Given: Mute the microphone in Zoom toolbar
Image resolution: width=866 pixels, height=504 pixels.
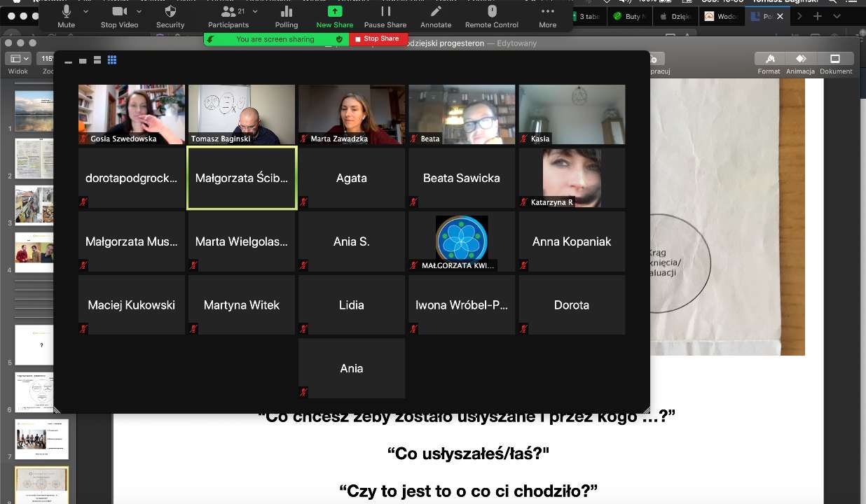Looking at the screenshot, I should [67, 15].
